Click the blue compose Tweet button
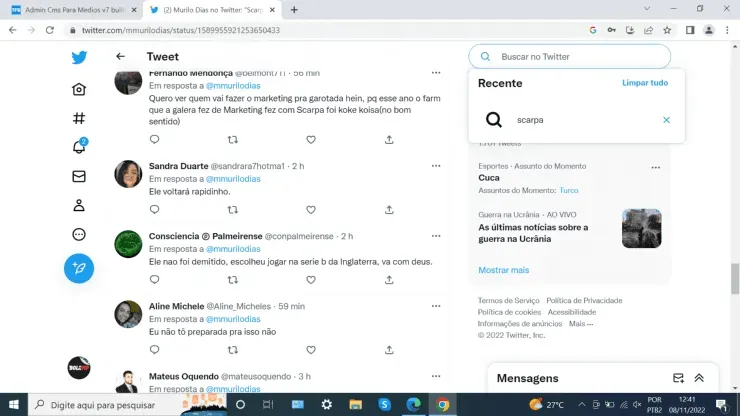 point(79,268)
